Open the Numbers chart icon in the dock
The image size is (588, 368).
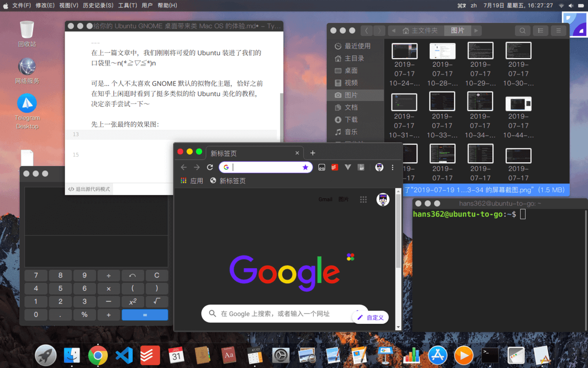[x=411, y=355]
